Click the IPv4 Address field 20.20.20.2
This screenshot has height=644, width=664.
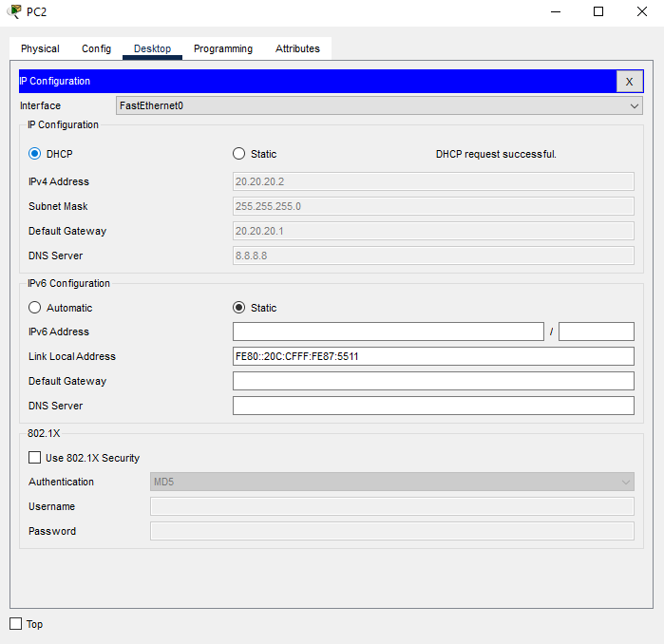pos(433,181)
